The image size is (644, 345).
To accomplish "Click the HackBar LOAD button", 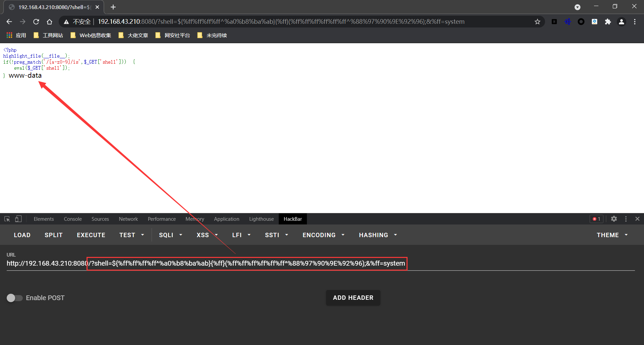I will click(x=22, y=235).
